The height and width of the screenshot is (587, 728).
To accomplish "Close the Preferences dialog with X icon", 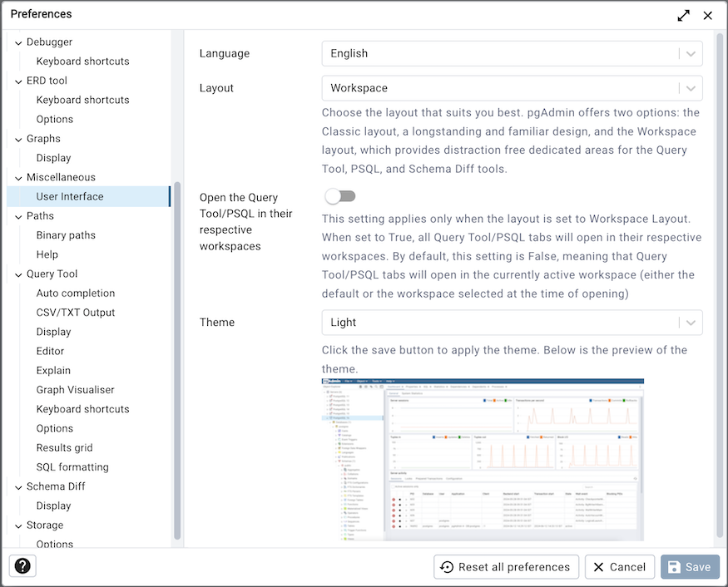I will click(x=707, y=15).
